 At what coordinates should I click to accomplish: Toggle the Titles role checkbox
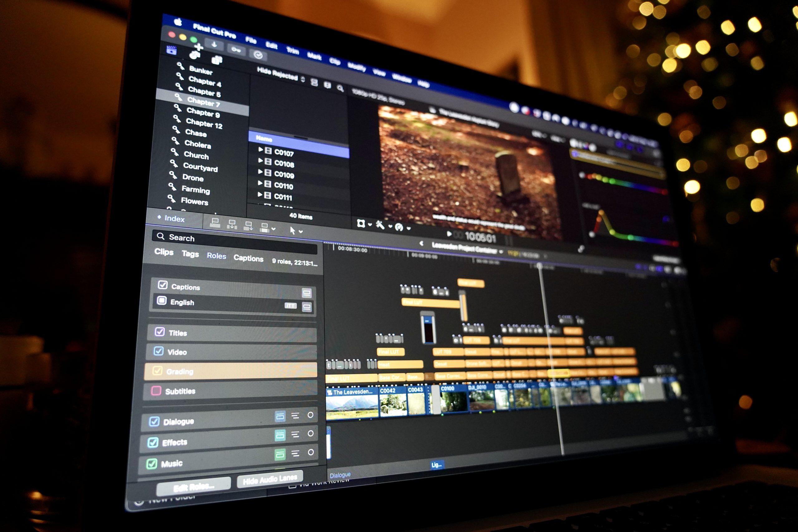click(160, 332)
